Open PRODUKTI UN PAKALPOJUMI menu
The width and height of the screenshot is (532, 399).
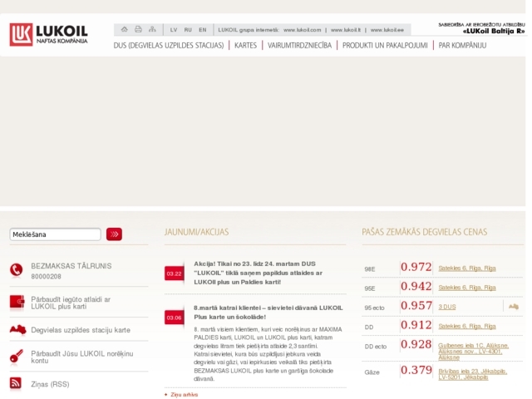tap(385, 46)
